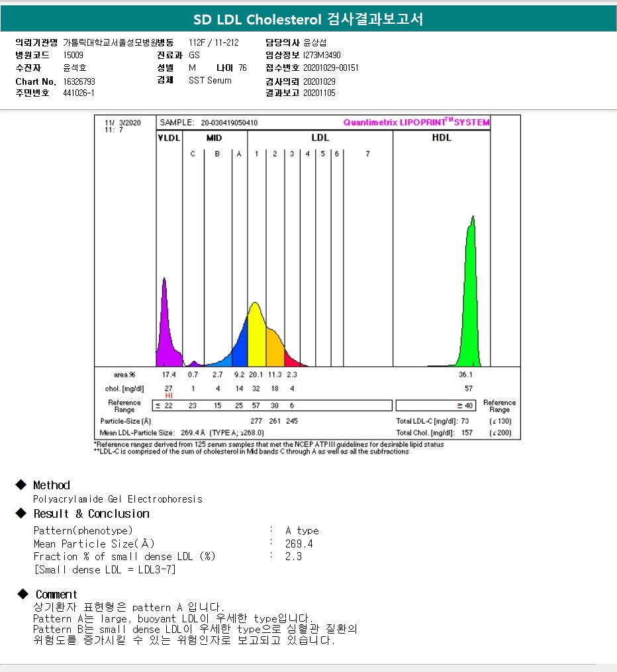Image resolution: width=617 pixels, height=672 pixels.
Task: Click the HDL reference range '≥ 40'
Action: [465, 405]
